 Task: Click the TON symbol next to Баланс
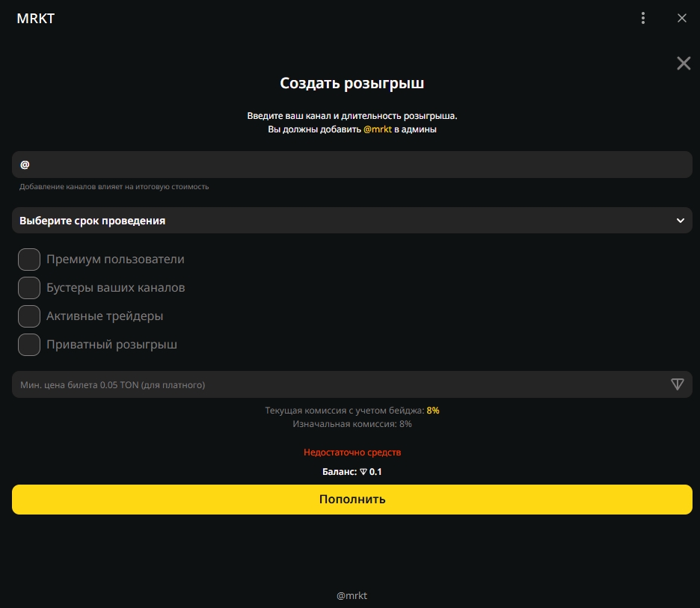coord(363,472)
